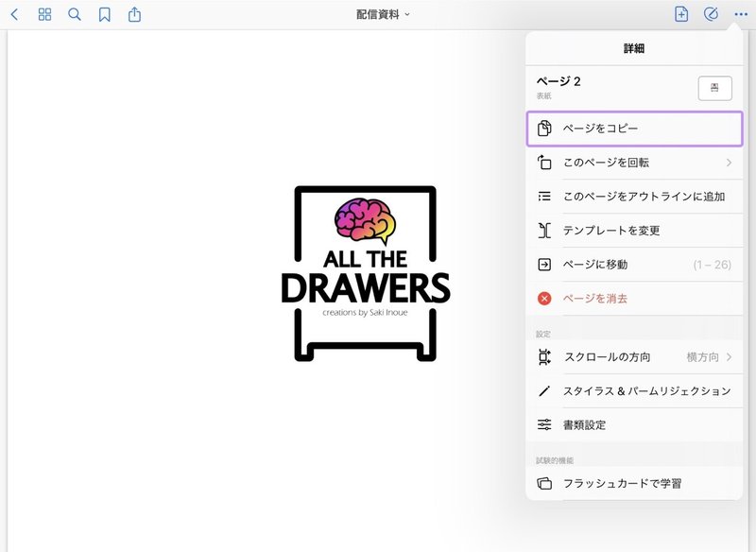Image resolution: width=756 pixels, height=552 pixels.
Task: Click the page range (1 – 26) text
Action: click(x=713, y=265)
